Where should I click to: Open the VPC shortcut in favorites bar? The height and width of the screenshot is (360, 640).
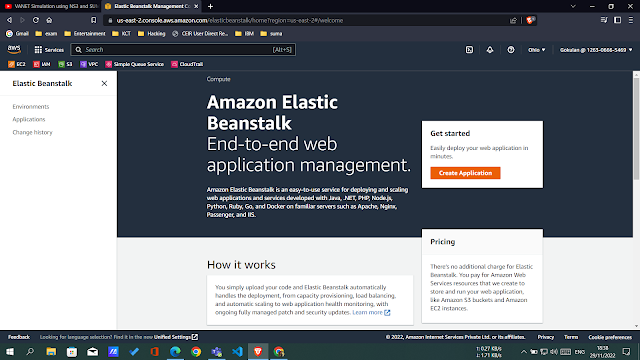pos(89,64)
